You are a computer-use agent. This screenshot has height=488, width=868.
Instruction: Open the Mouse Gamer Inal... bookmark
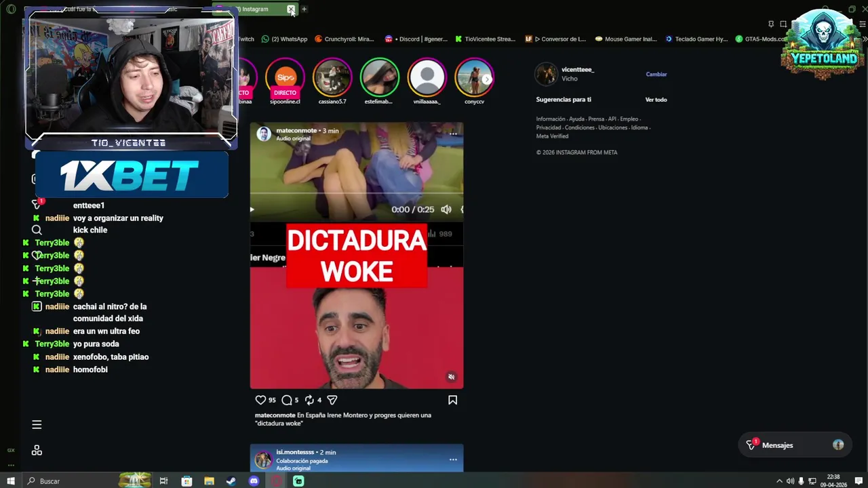(626, 39)
